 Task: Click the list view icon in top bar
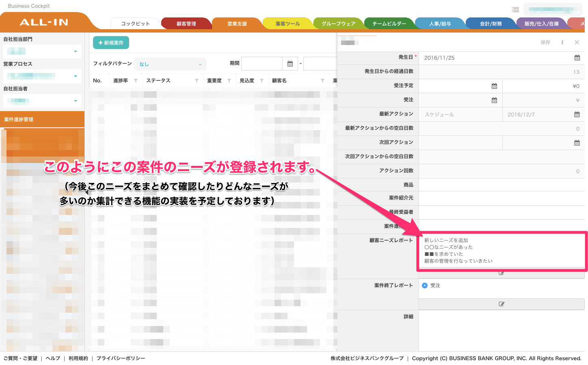(515, 10)
